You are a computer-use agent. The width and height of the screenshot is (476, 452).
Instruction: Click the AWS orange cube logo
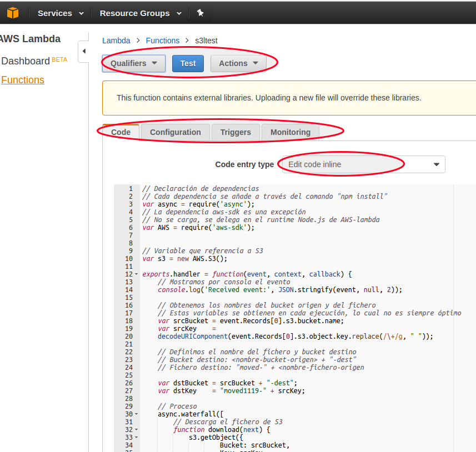pyautogui.click(x=13, y=13)
